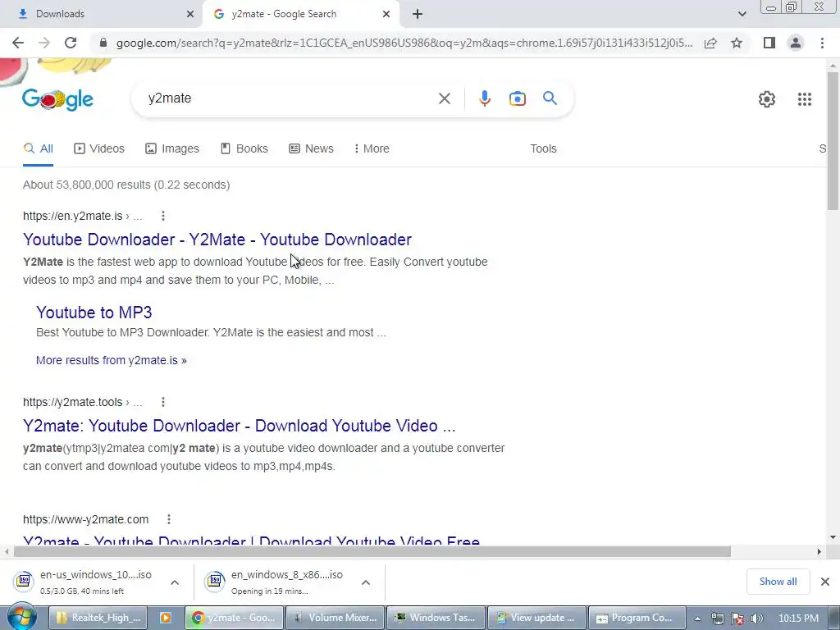840x630 pixels.
Task: Switch to View update taskbar window
Action: pyautogui.click(x=536, y=618)
